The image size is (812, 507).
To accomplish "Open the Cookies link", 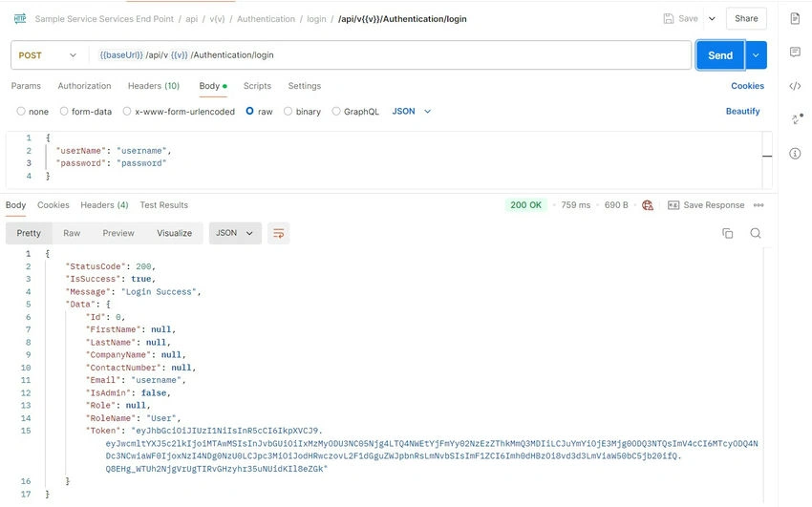I will click(747, 86).
